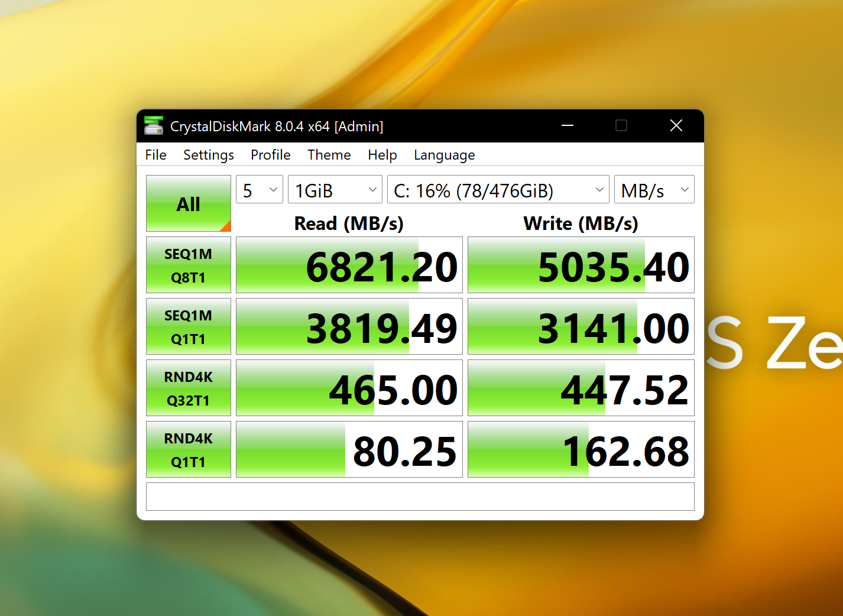Click the 6821.20 sequential read result

pos(349,265)
